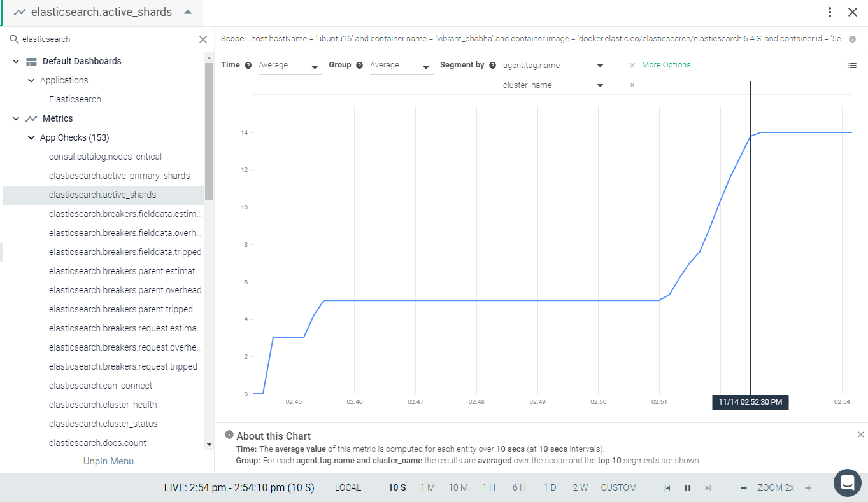Open the agent.tag.name segment dropdown
Image resolution: width=868 pixels, height=502 pixels.
click(x=555, y=66)
